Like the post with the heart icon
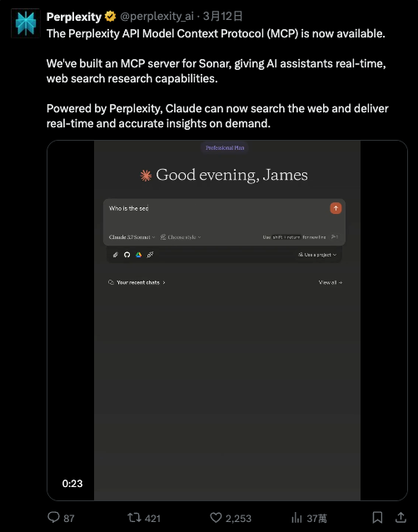Viewport: 418px width, 532px height. tap(216, 517)
